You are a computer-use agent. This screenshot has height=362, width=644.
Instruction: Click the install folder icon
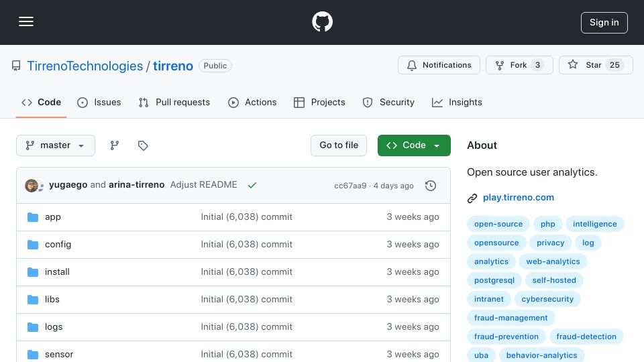coord(33,272)
